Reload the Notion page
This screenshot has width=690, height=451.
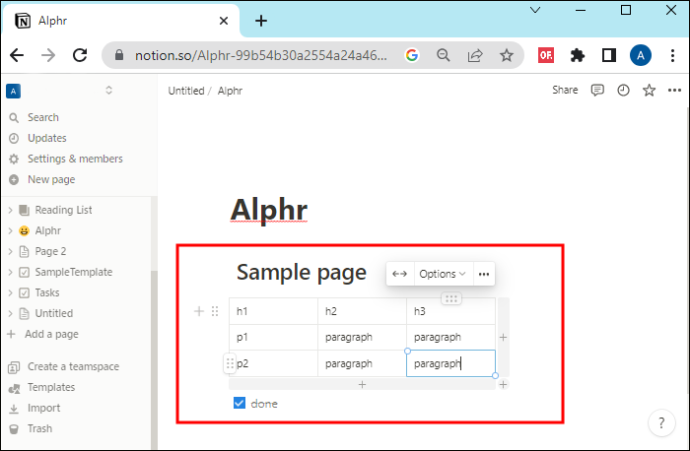(x=80, y=55)
